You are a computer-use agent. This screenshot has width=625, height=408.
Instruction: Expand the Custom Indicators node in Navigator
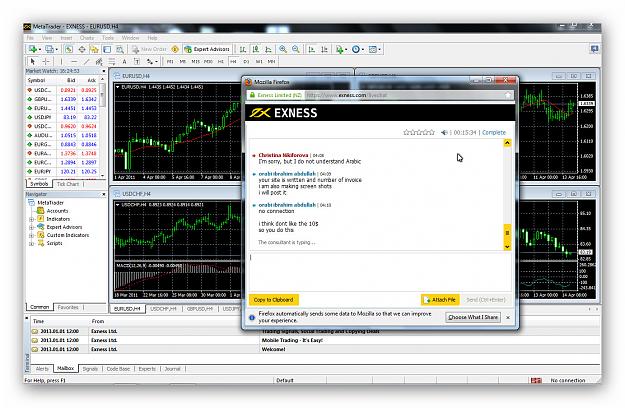[x=31, y=235]
